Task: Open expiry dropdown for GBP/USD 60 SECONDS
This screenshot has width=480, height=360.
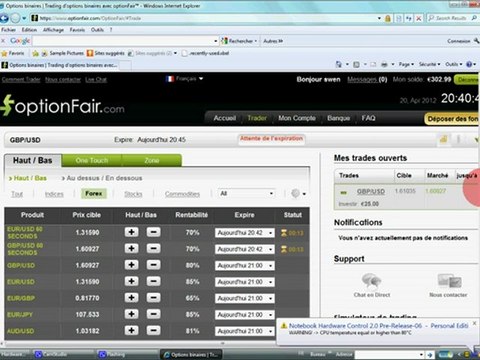Action: click(x=245, y=249)
